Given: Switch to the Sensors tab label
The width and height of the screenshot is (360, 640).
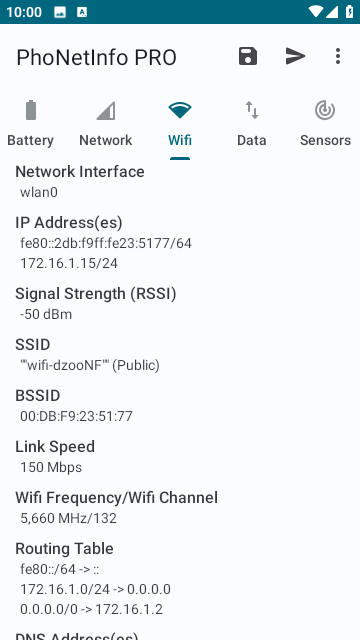Looking at the screenshot, I should 325,140.
